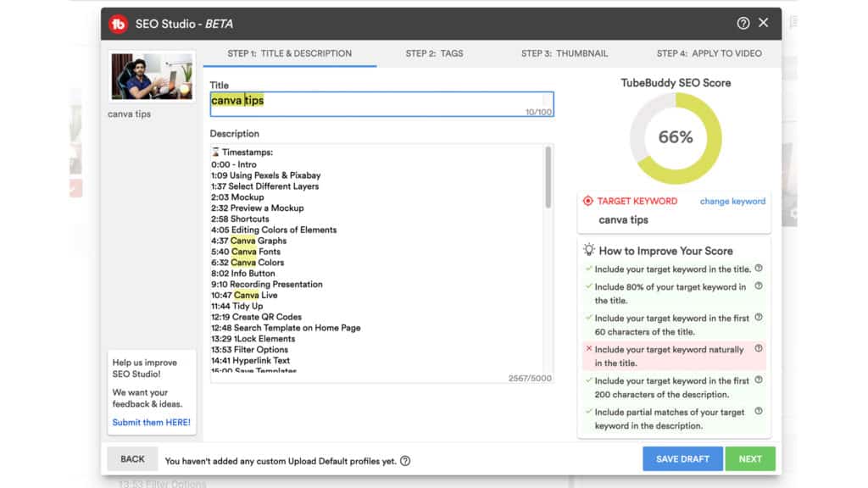This screenshot has height=488, width=868.
Task: Click the NEXT button
Action: coord(750,458)
